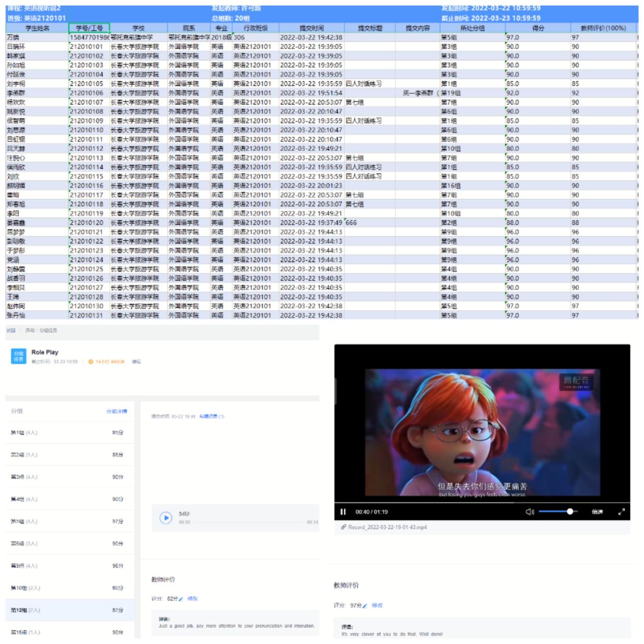Click the 提交标题 column header

click(x=370, y=28)
